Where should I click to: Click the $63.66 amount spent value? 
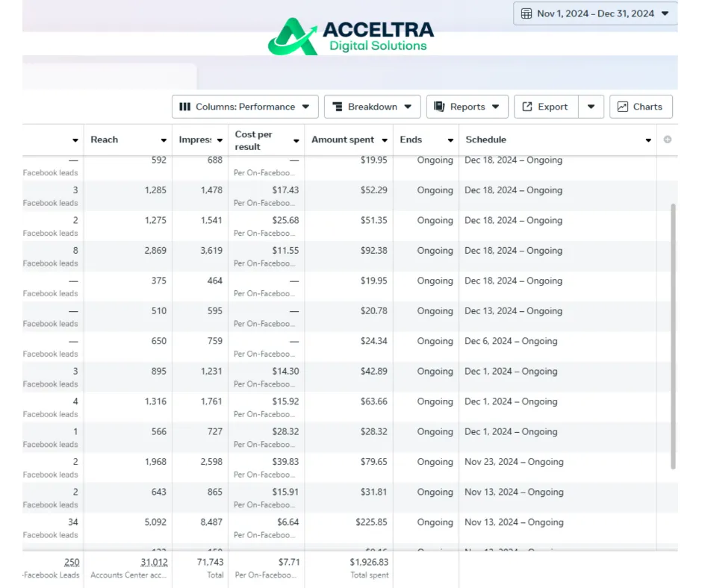point(374,401)
